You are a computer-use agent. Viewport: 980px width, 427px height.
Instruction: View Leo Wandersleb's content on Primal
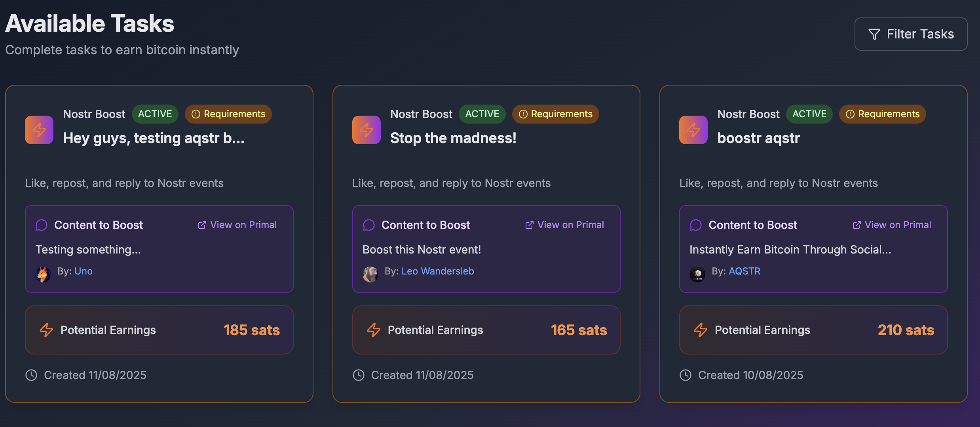565,225
